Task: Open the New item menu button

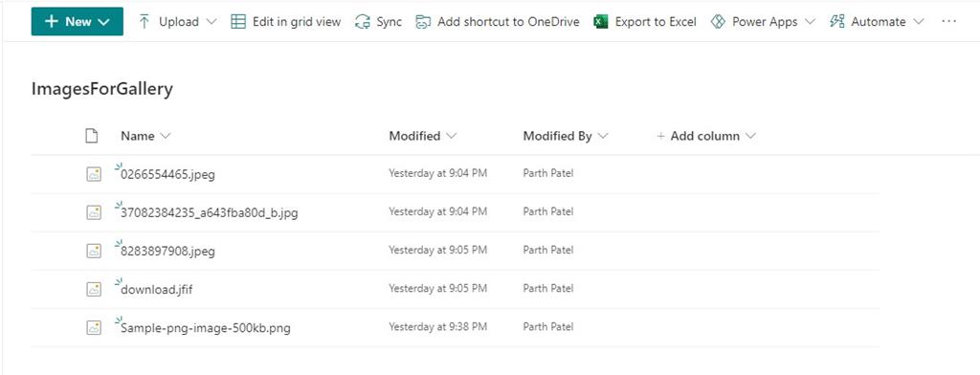Action: tap(77, 21)
